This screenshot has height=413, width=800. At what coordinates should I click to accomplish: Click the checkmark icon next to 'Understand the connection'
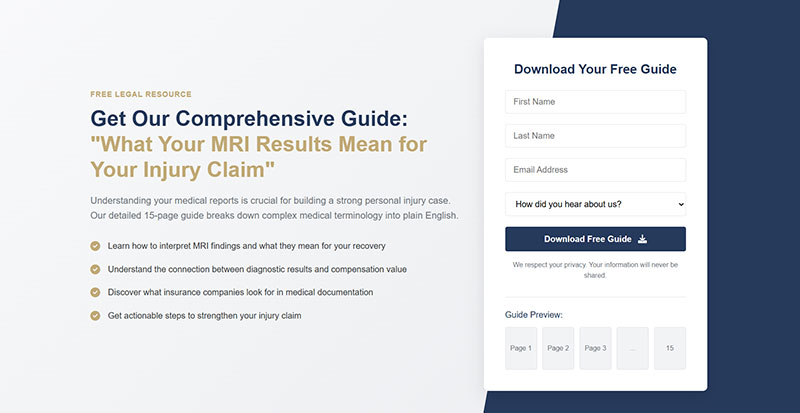(95, 269)
